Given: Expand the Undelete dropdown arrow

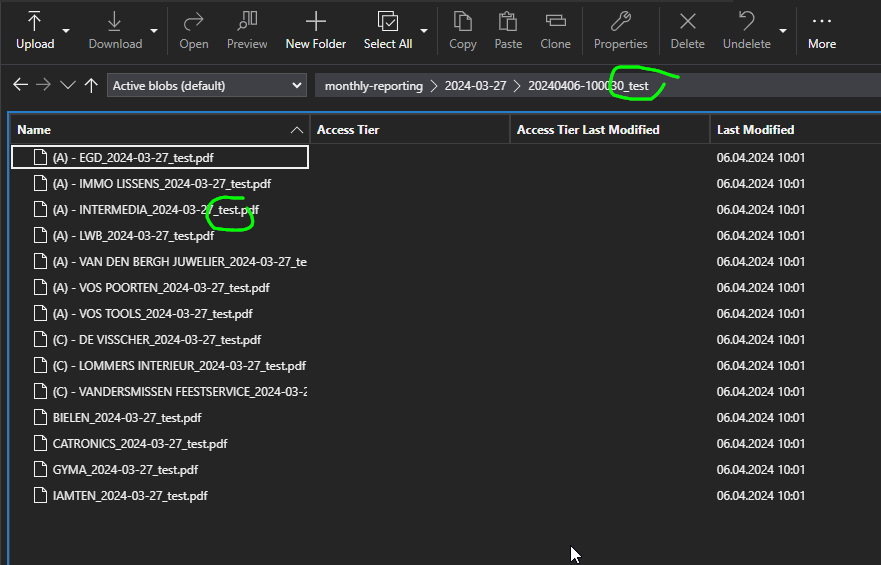Looking at the screenshot, I should pos(783,31).
